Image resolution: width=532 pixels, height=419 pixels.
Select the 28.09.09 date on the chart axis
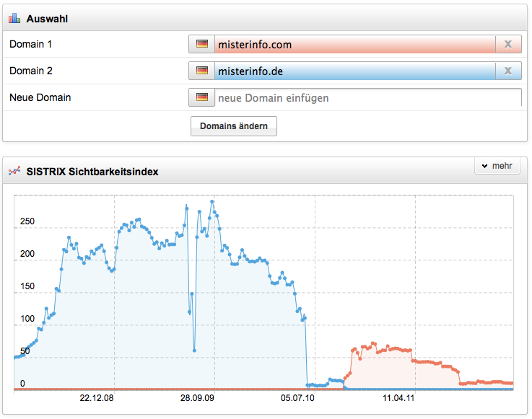click(197, 397)
